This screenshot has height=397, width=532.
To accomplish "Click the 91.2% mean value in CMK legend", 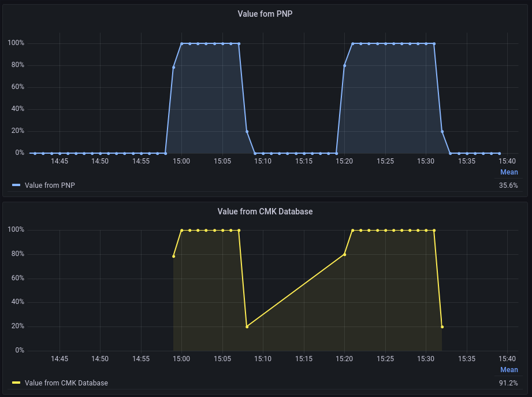I will click(x=508, y=383).
